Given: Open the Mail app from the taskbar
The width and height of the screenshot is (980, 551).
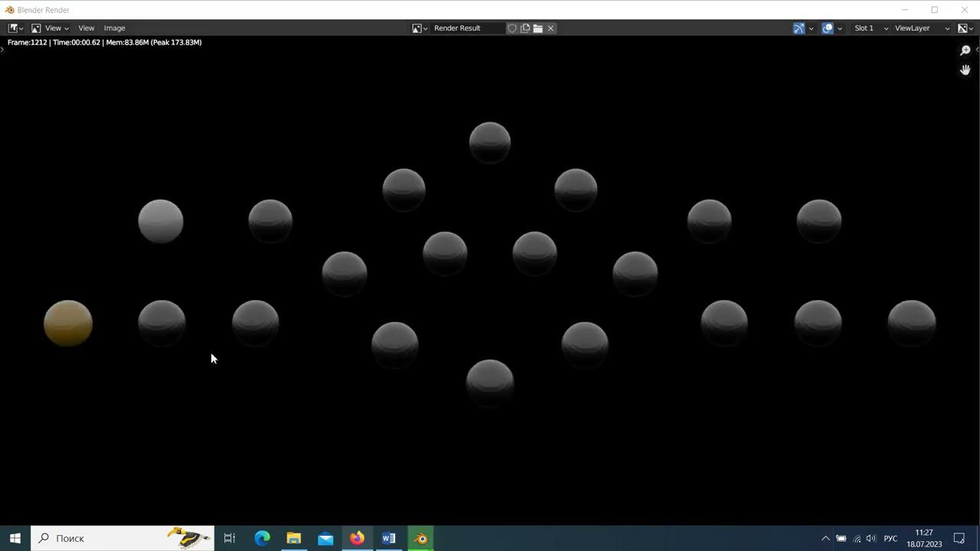Looking at the screenshot, I should point(325,538).
